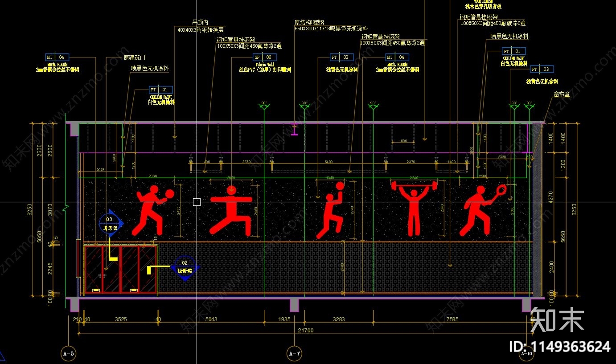The width and height of the screenshot is (616, 364).
Task: Select the 喷黑色无机涂料 note below 原建筑门
Action: point(150,68)
